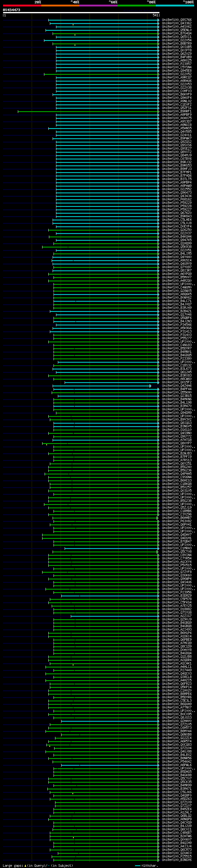Select the UniRef100_Q9SXS6 label
This screenshot has width=197, height=868.
pyautogui.click(x=177, y=145)
